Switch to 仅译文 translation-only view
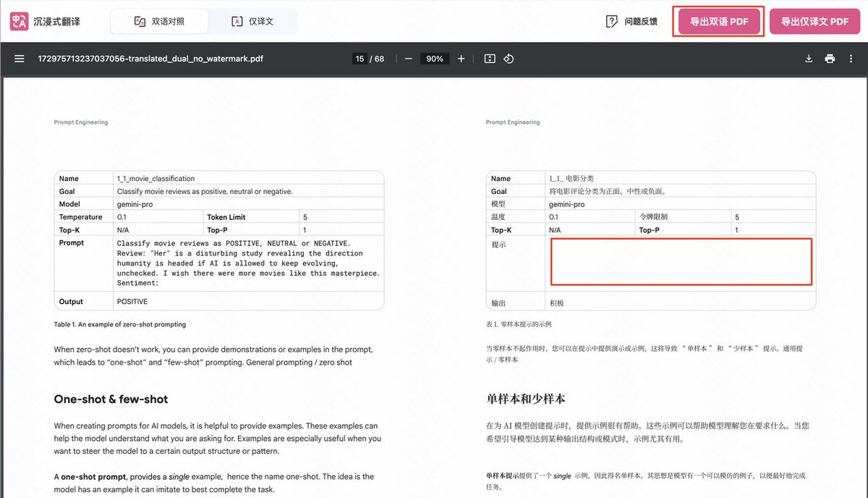 click(252, 22)
